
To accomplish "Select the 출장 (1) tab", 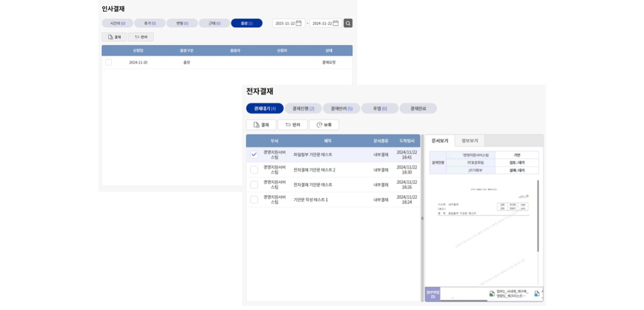I will [x=247, y=24].
